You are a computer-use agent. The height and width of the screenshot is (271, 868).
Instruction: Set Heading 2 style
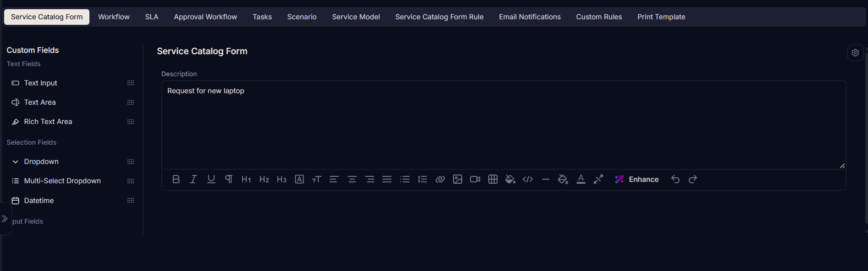264,179
